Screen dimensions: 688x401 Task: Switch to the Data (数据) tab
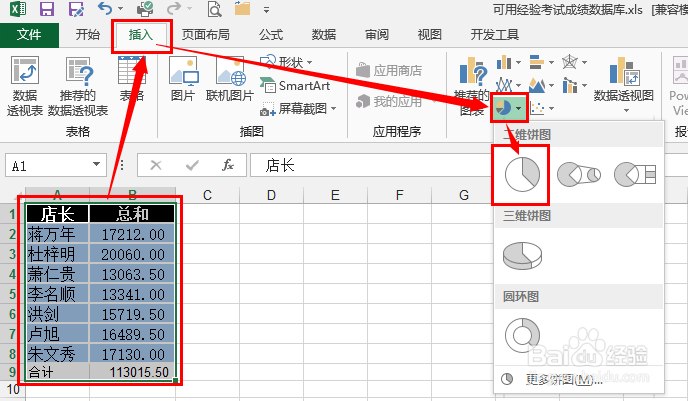click(x=324, y=35)
